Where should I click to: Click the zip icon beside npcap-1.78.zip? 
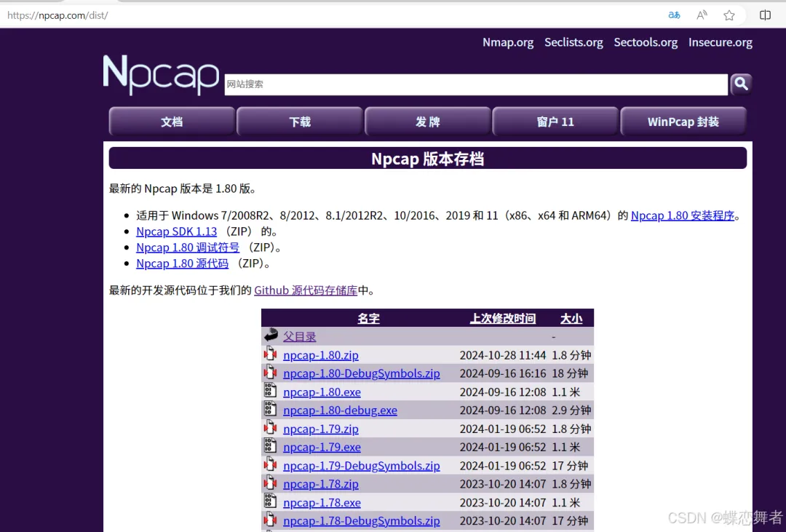click(270, 483)
